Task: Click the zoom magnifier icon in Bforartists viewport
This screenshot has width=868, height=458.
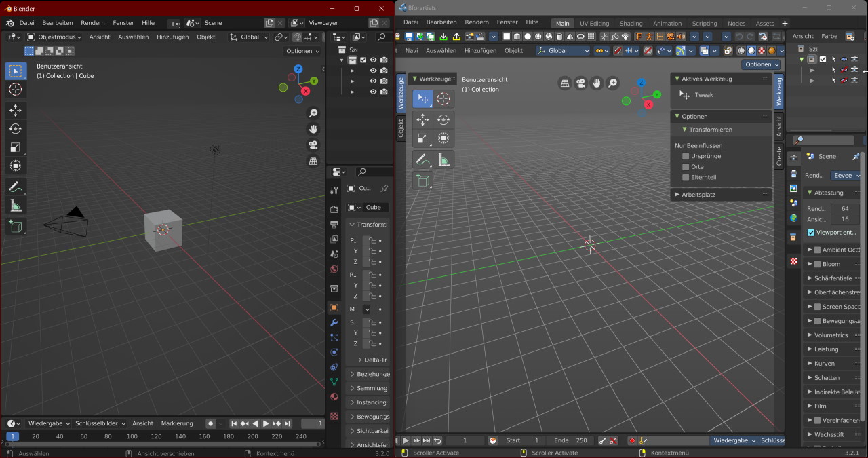Action: 612,83
